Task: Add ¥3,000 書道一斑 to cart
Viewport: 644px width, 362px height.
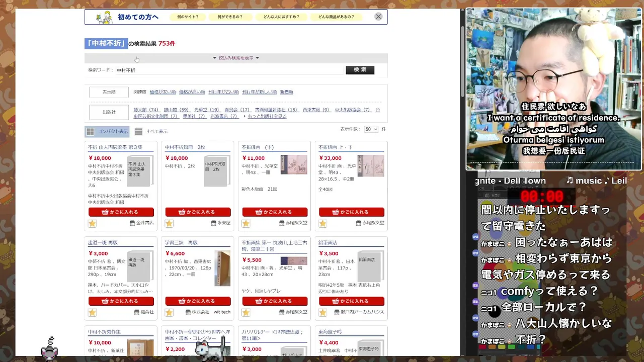Action: coord(121,301)
